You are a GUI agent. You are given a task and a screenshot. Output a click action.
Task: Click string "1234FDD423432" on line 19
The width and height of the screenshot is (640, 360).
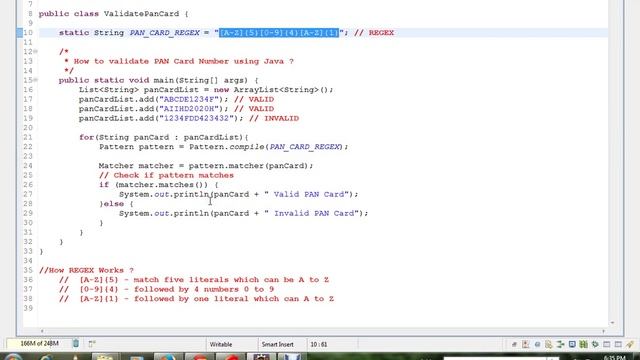pyautogui.click(x=197, y=118)
